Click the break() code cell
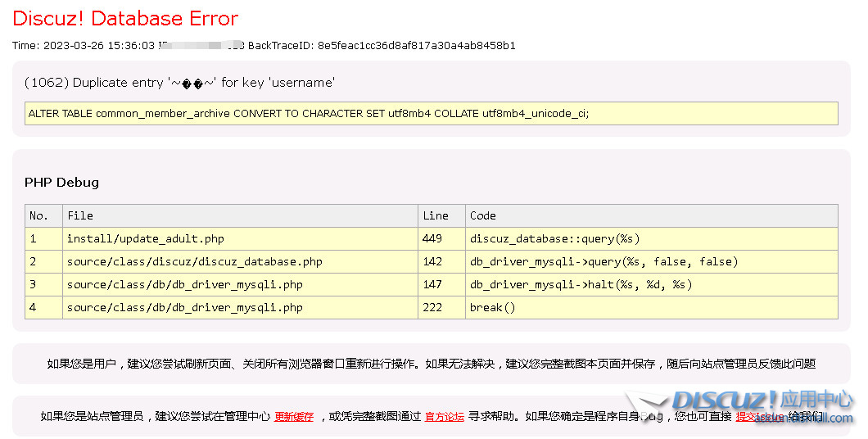 (492, 308)
